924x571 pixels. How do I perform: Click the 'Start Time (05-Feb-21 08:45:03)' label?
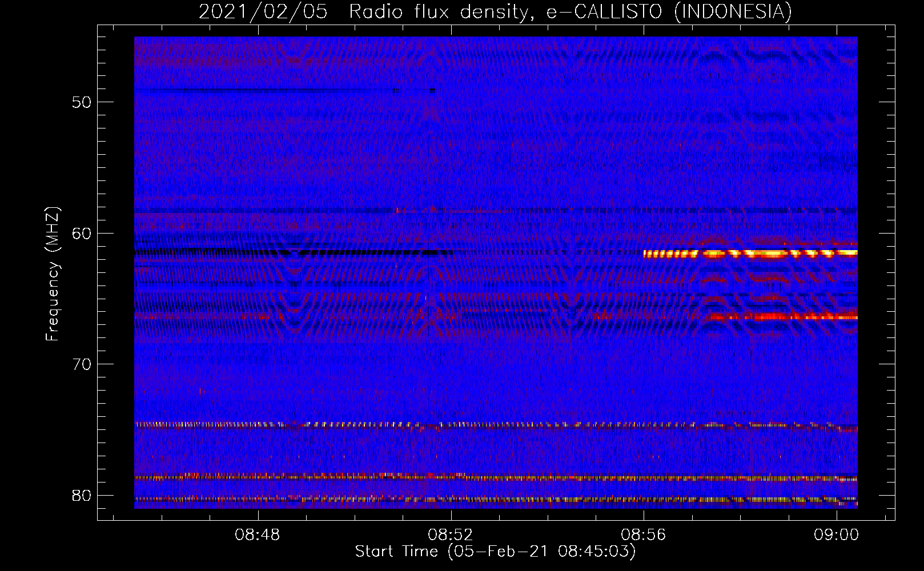coord(495,552)
